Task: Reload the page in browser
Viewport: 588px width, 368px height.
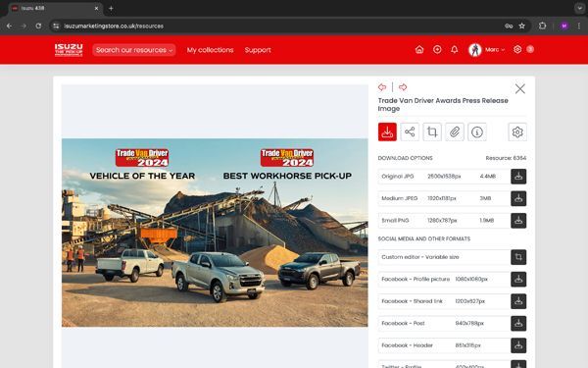Action: click(38, 26)
